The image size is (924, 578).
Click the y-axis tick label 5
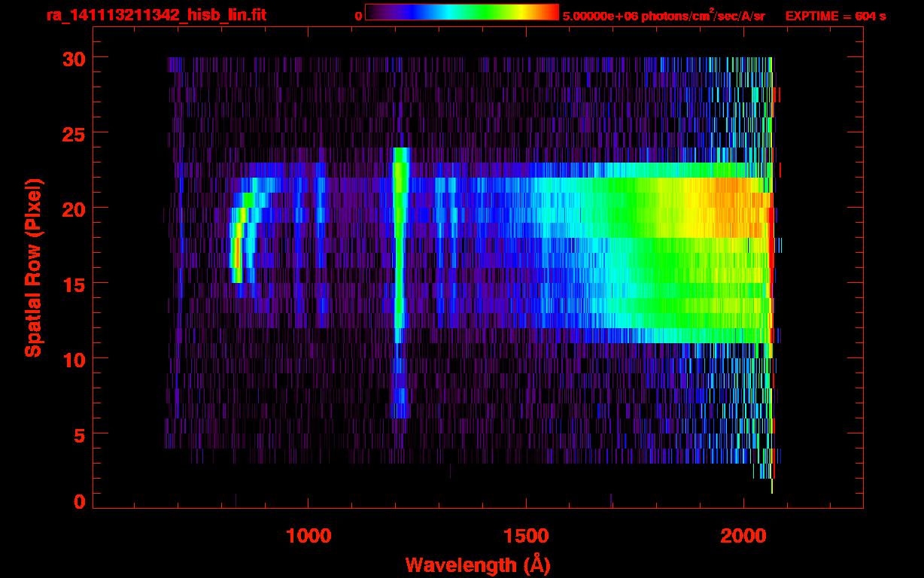[80, 434]
